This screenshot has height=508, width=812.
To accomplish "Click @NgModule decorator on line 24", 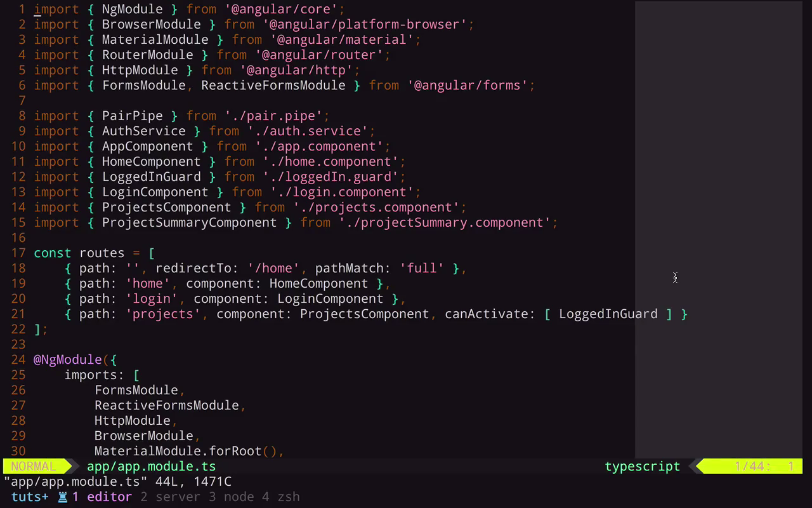I will pos(68,359).
